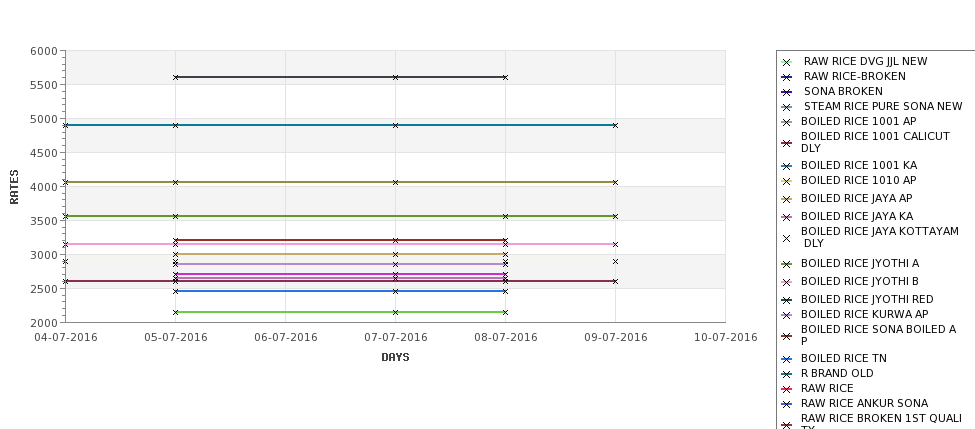
Task: Click the 5600 data point on 07-07-2016
Action: tap(395, 77)
